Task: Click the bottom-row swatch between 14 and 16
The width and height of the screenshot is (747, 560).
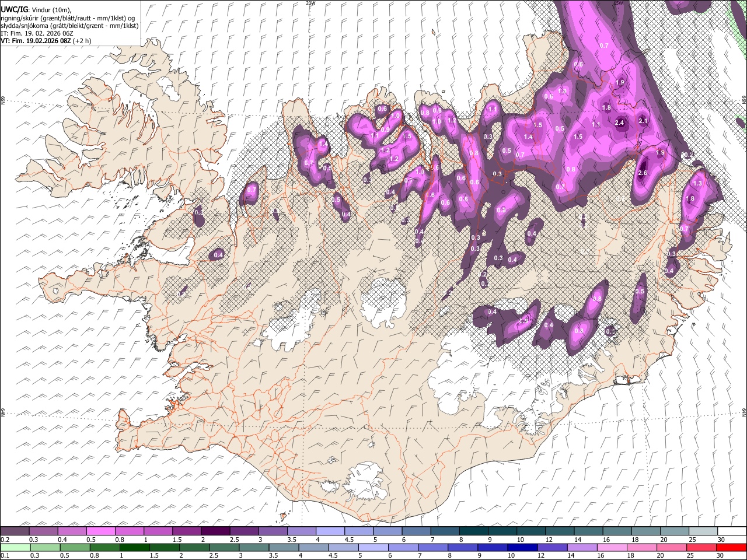Action: click(x=583, y=547)
